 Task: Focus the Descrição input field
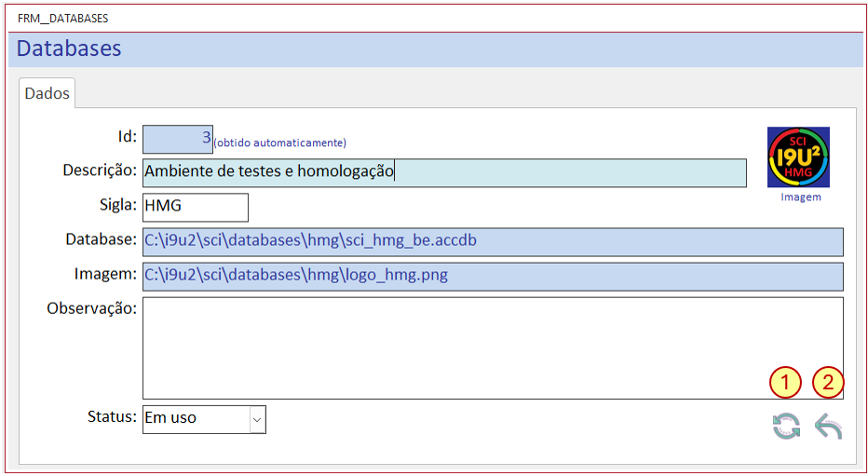(x=444, y=172)
